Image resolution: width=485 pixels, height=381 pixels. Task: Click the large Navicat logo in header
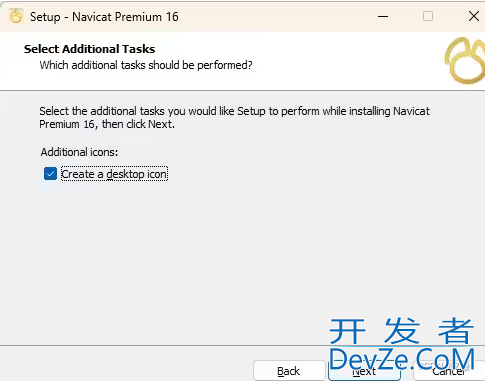pyautogui.click(x=465, y=61)
